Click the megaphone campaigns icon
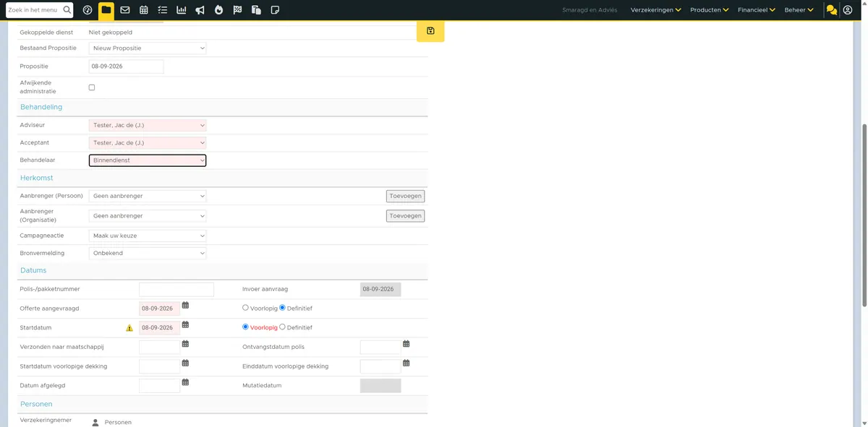 [200, 10]
